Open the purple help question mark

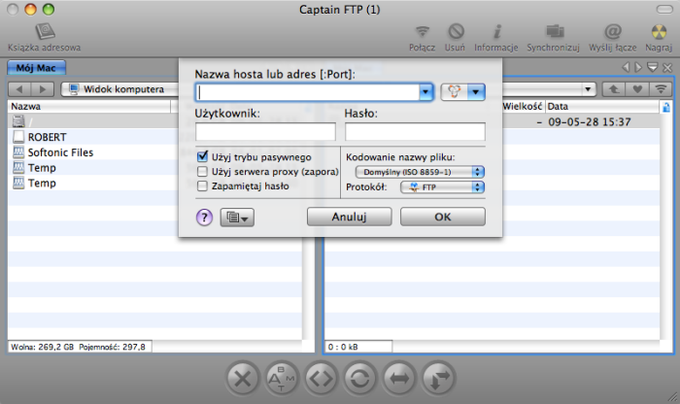click(x=204, y=217)
